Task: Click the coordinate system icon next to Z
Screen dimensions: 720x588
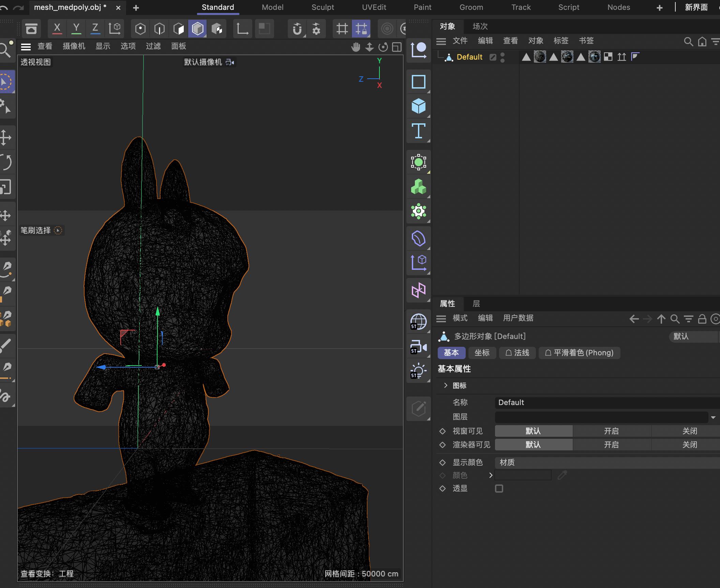Action: pyautogui.click(x=115, y=29)
